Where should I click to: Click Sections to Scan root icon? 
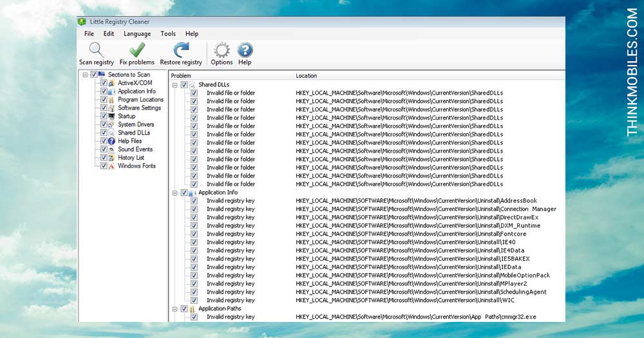102,74
